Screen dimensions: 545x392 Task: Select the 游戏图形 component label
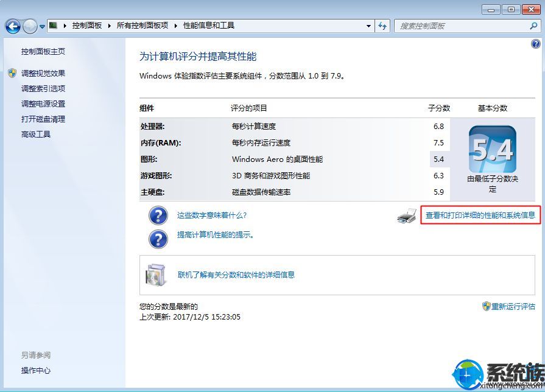pyautogui.click(x=156, y=176)
